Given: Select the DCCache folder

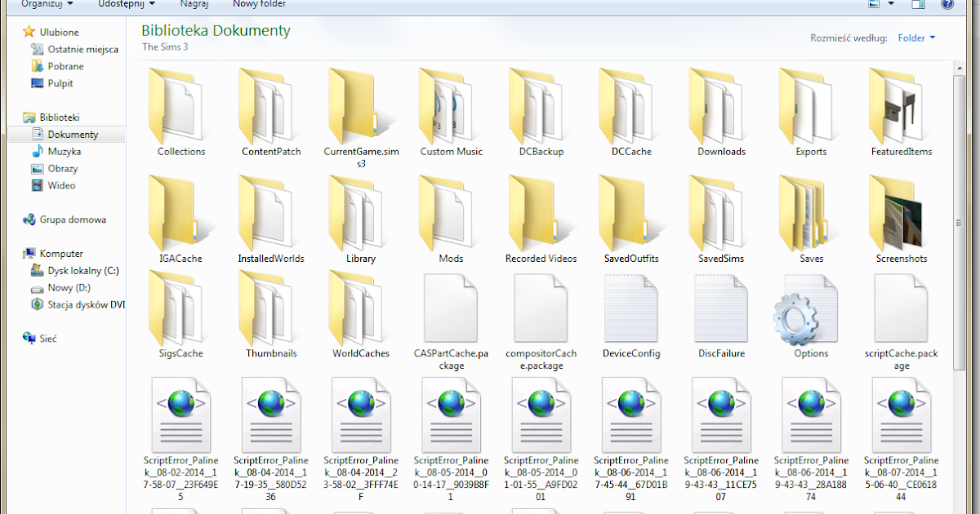Looking at the screenshot, I should (631, 113).
